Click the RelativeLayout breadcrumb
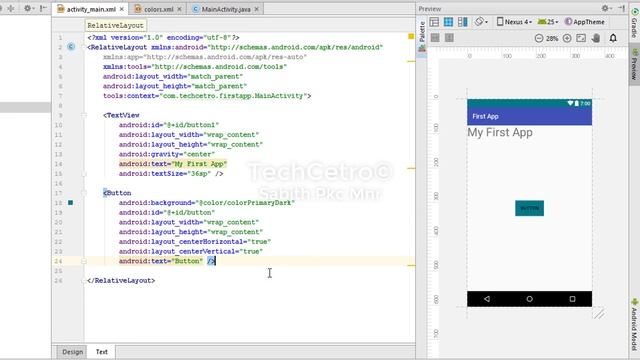The height and width of the screenshot is (360, 640). click(x=116, y=25)
